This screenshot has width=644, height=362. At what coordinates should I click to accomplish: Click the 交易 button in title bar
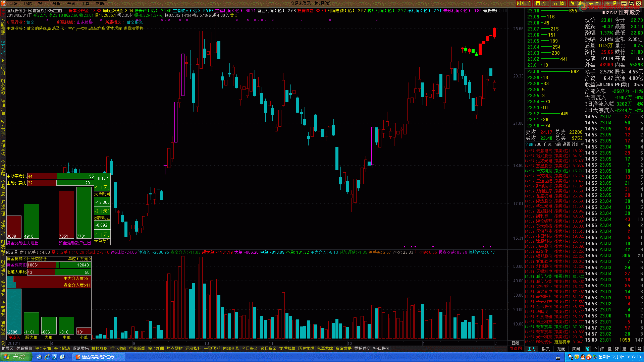tap(611, 3)
